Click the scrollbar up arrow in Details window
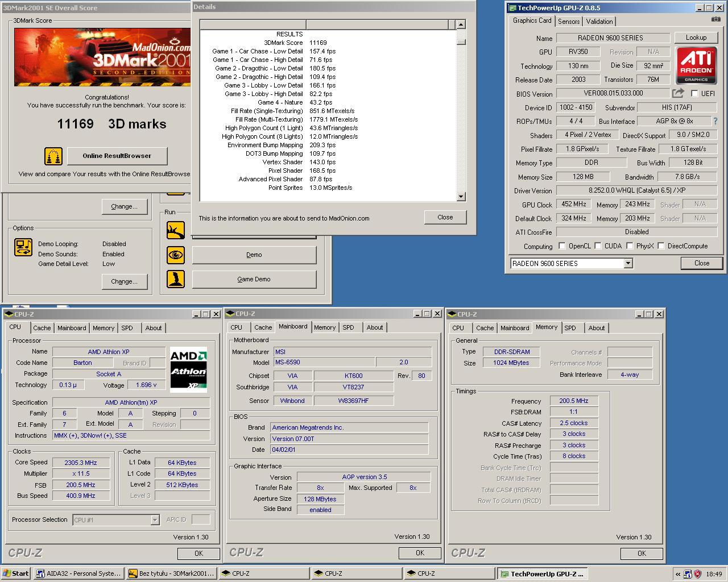Screen dimensions: 728x582 coord(460,24)
